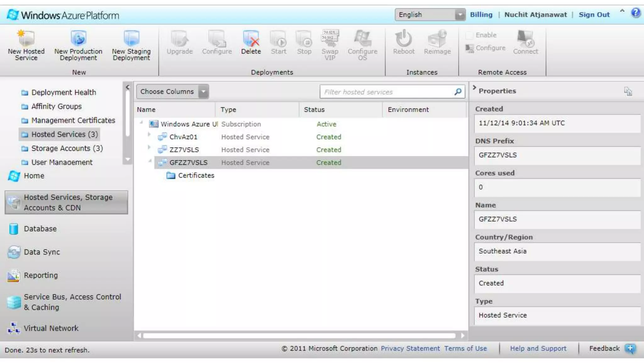The image size is (644, 363).
Task: Collapse the Properties panel chevron
Action: [x=474, y=88]
